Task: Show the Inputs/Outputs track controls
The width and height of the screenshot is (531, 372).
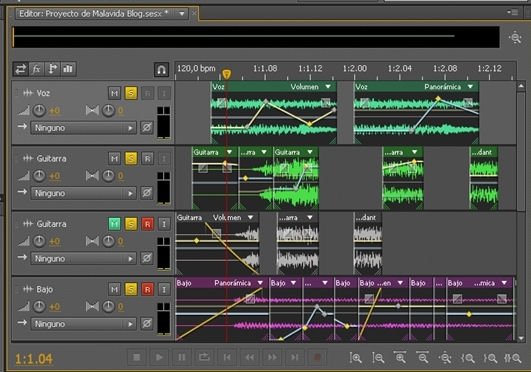Action: [x=20, y=69]
